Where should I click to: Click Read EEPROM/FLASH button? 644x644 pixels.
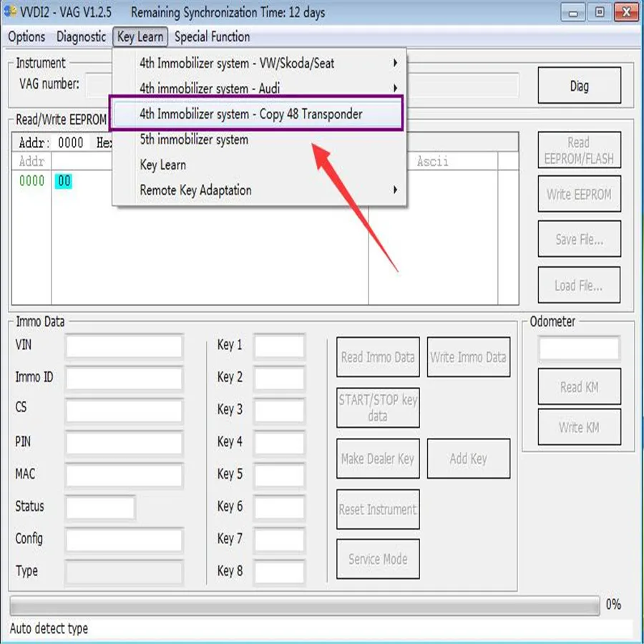579,150
